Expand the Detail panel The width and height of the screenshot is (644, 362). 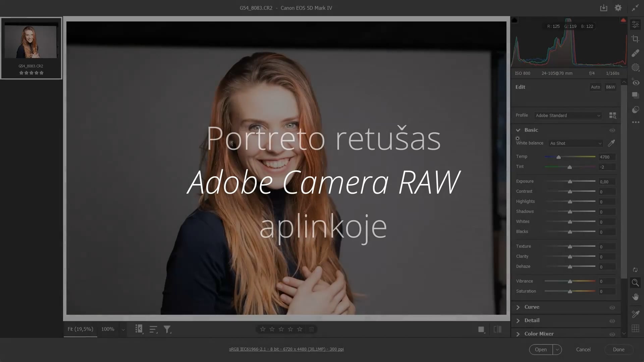point(518,321)
